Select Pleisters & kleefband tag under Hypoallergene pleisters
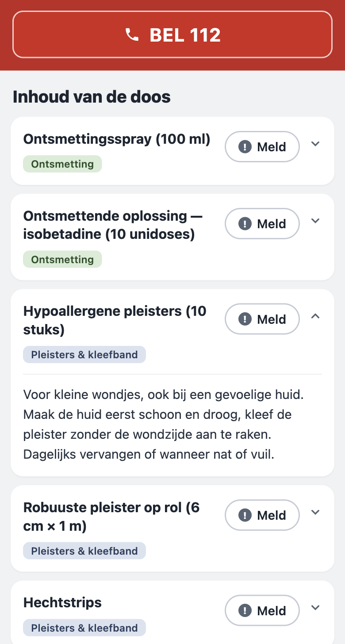 coord(84,354)
